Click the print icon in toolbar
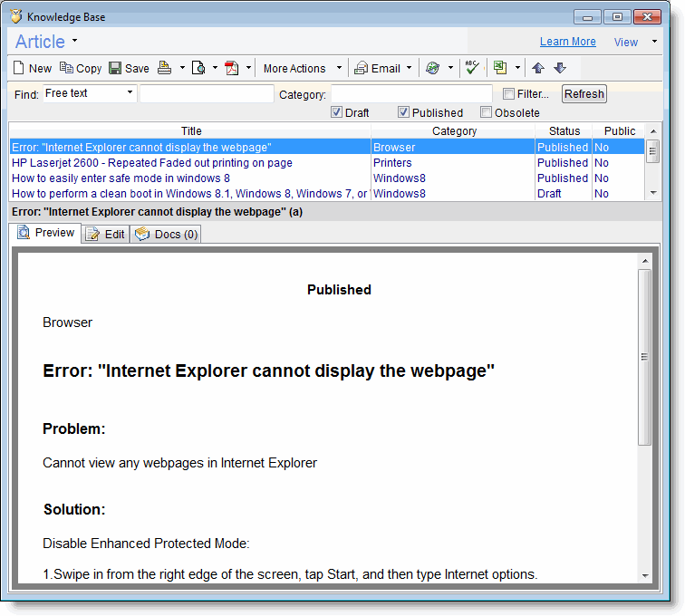685x616 pixels. [x=164, y=68]
